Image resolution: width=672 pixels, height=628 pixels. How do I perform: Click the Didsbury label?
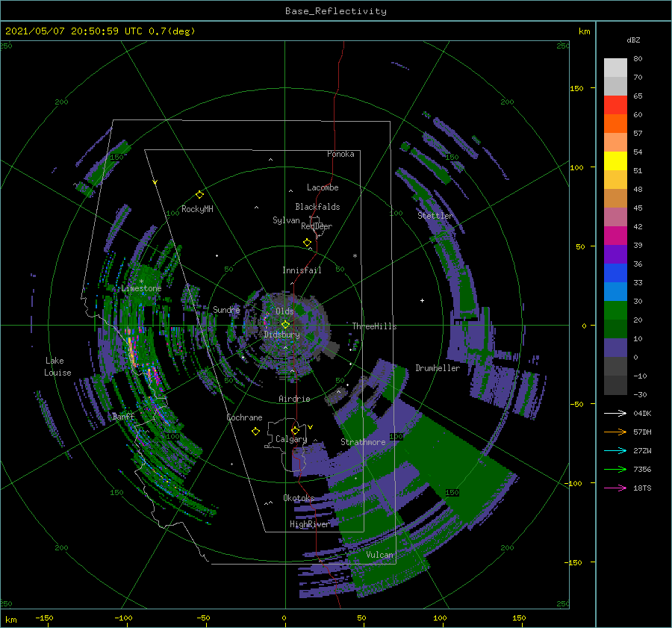pos(281,335)
